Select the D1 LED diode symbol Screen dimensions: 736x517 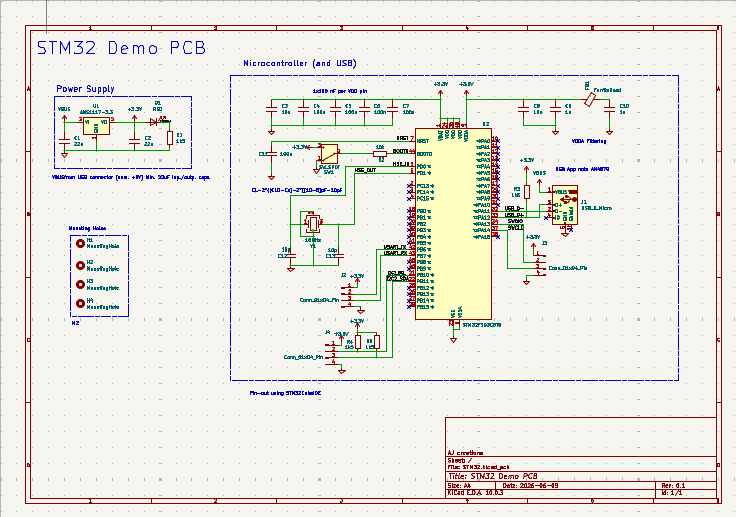tap(154, 122)
